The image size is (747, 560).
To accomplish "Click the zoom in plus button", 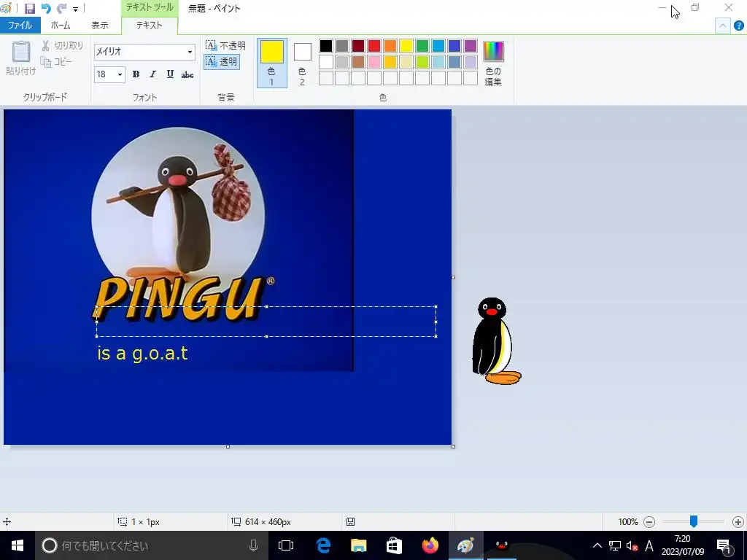I will 738,522.
